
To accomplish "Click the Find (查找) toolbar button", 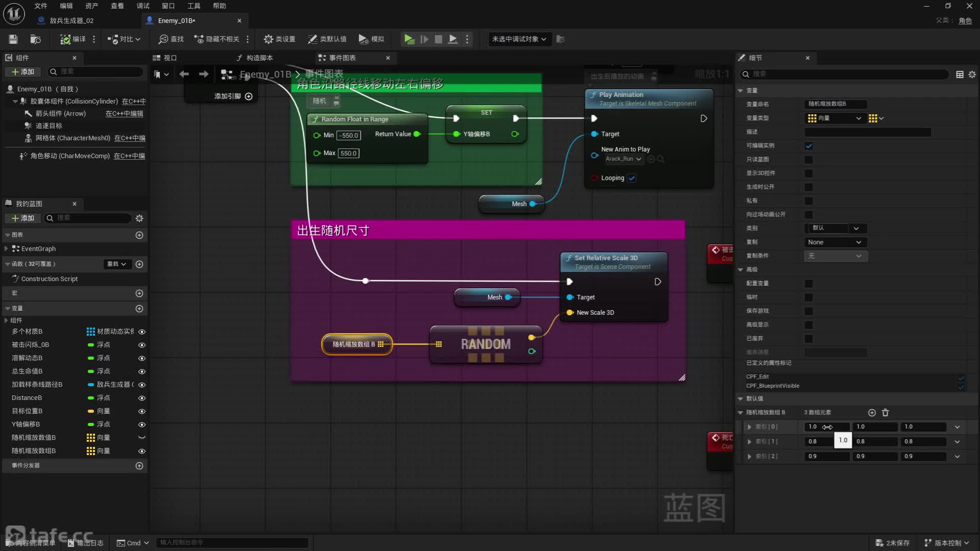I will pos(171,39).
